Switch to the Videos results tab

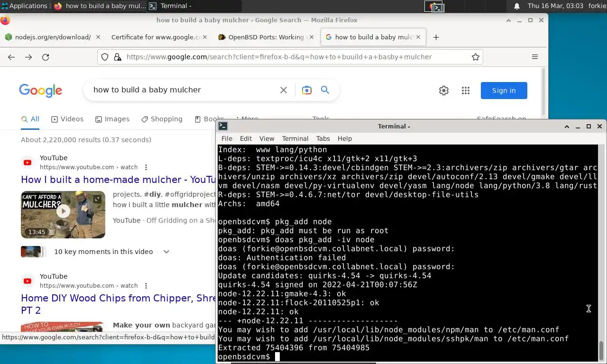pos(67,119)
